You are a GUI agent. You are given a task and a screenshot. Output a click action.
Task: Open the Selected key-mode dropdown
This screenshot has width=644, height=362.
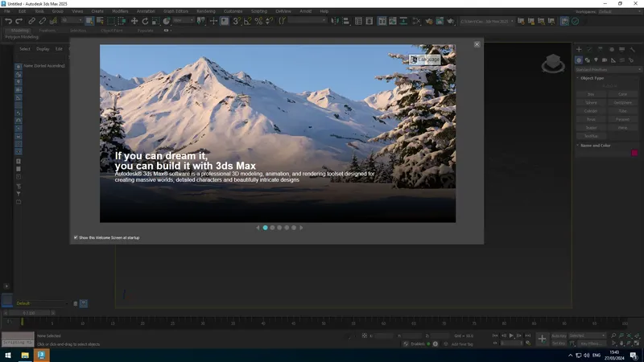point(588,335)
